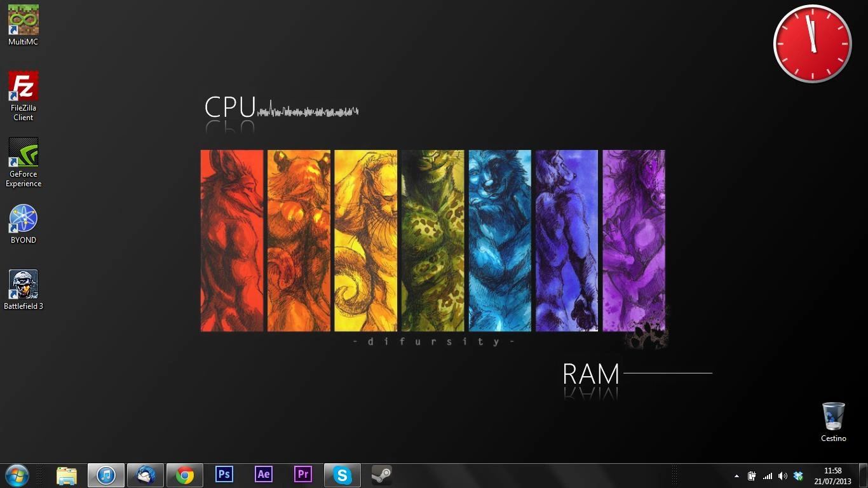Show hidden tray icons arrow
Screen dimensions: 868x488
pyautogui.click(x=736, y=476)
